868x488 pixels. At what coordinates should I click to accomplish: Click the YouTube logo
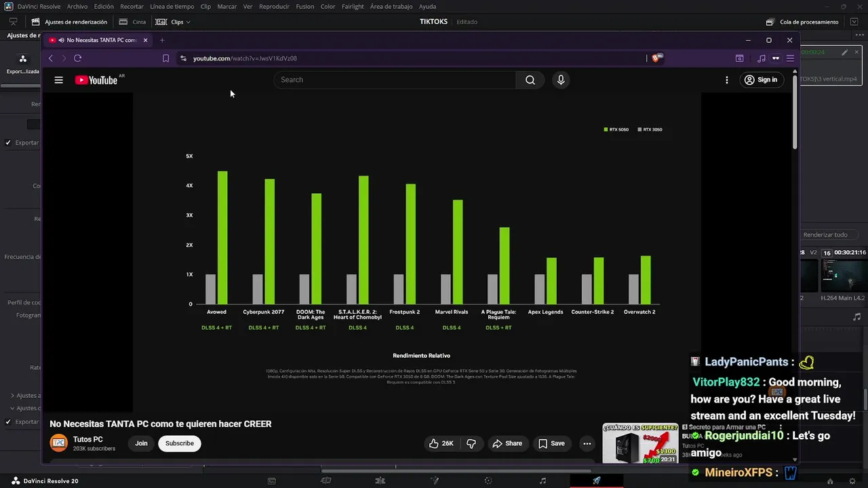[96, 80]
